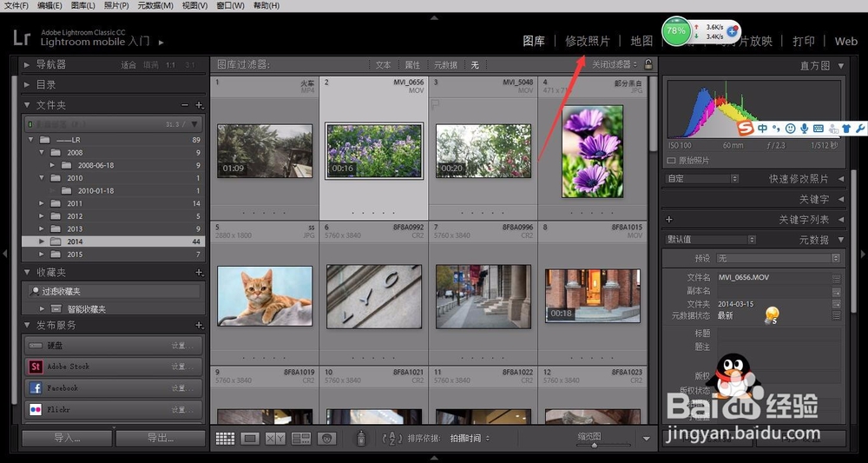Toggle sort direction A-Z icon
The image size is (868, 463).
pos(392,439)
